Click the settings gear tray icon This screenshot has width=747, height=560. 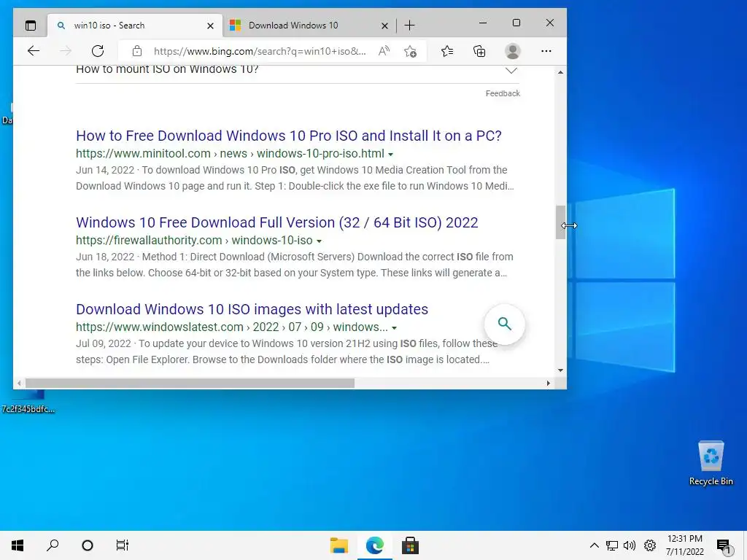pos(650,545)
